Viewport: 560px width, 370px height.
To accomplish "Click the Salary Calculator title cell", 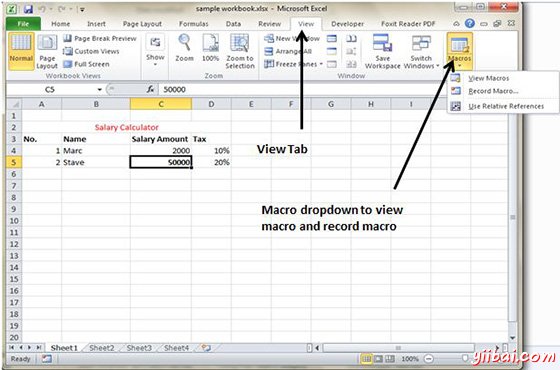I will pos(127,128).
